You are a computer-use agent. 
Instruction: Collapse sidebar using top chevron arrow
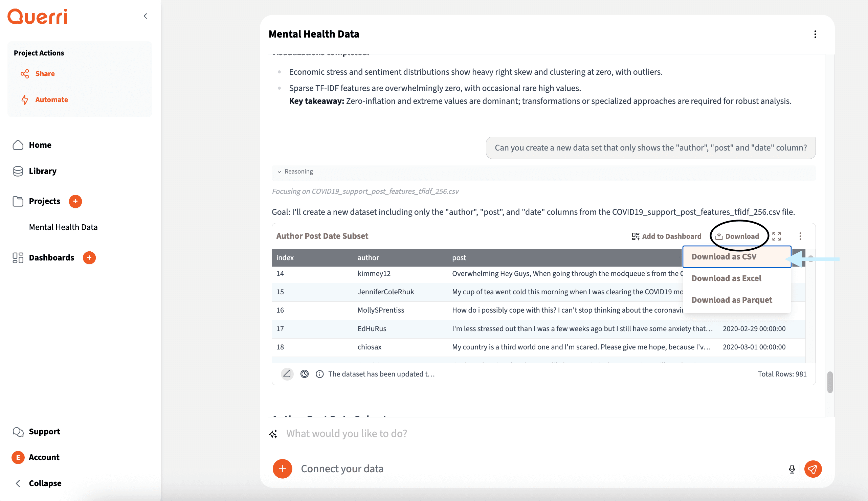[145, 16]
